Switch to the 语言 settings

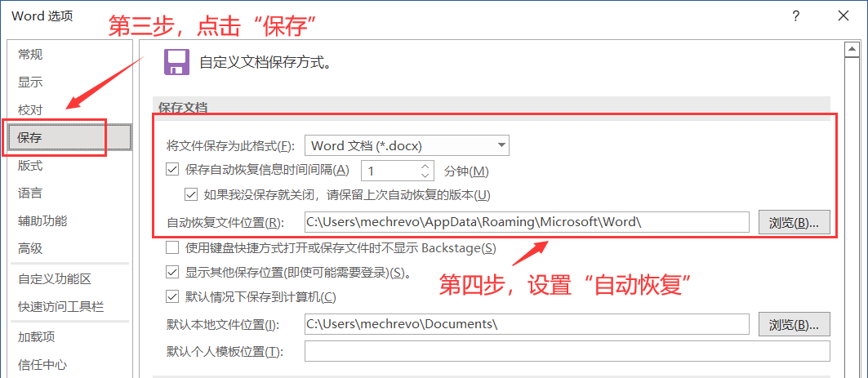click(x=30, y=193)
